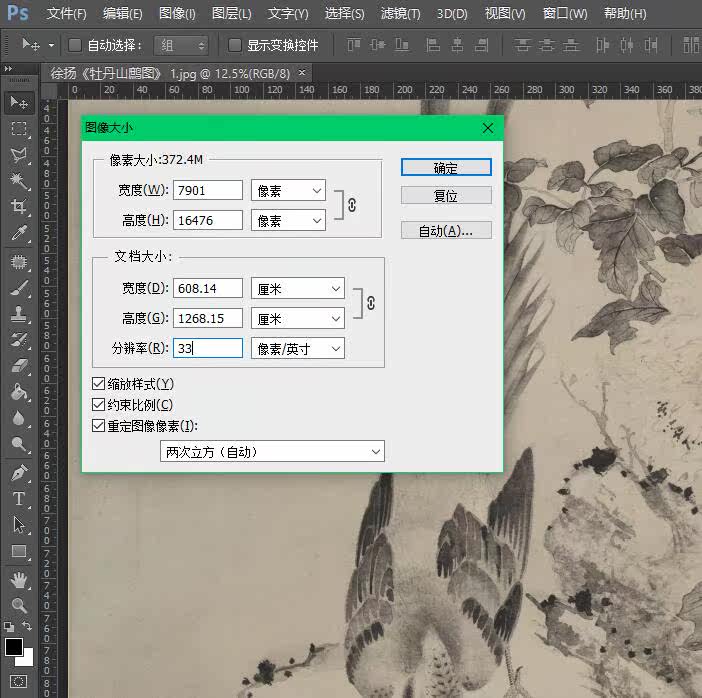Image resolution: width=702 pixels, height=698 pixels.
Task: Click the 自动(A)... button
Action: point(446,230)
